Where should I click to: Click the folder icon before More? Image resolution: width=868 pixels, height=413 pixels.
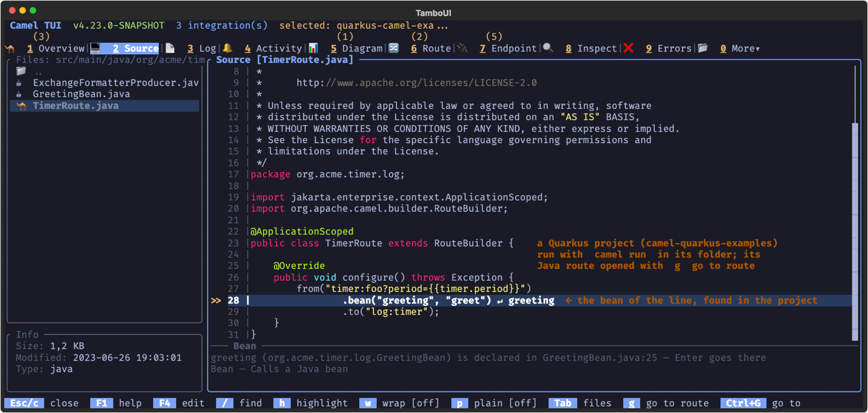[x=703, y=48]
